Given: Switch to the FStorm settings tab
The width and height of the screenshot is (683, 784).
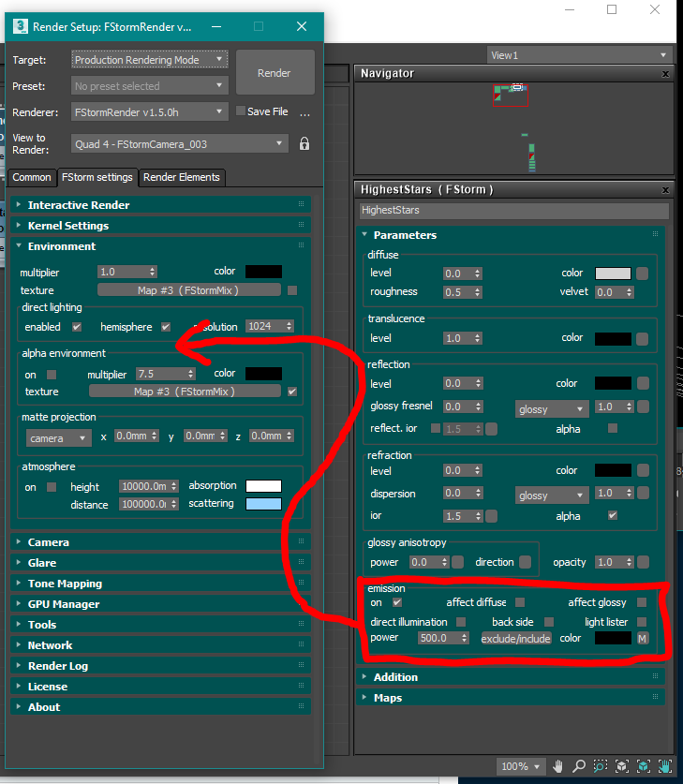Looking at the screenshot, I should [97, 177].
